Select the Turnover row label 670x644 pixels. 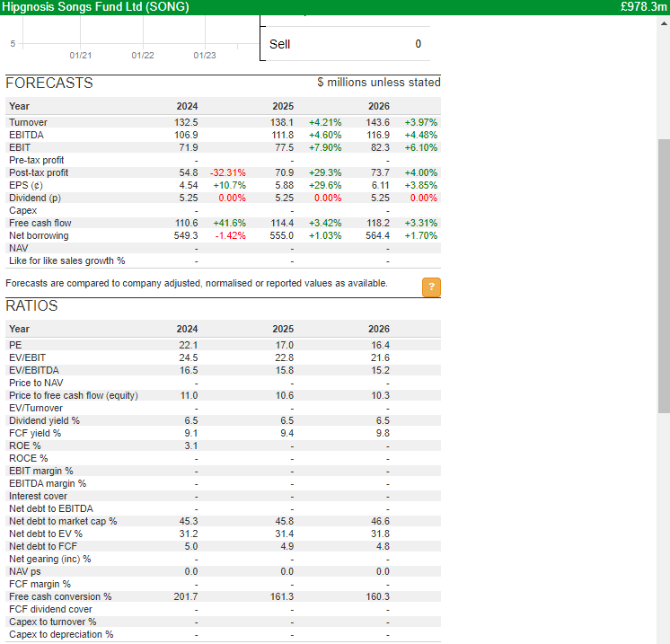(x=28, y=122)
